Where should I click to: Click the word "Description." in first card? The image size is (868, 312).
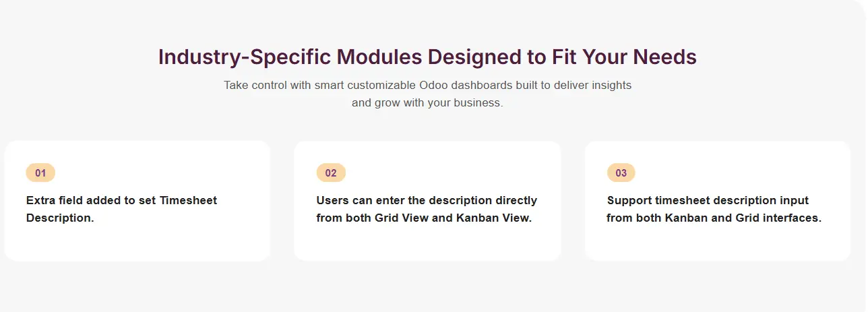60,218
